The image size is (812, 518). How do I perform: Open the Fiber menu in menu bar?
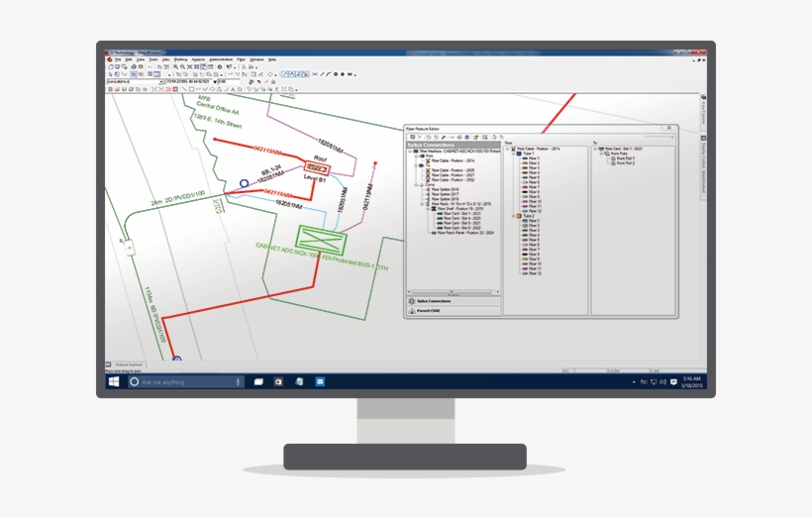(x=241, y=59)
